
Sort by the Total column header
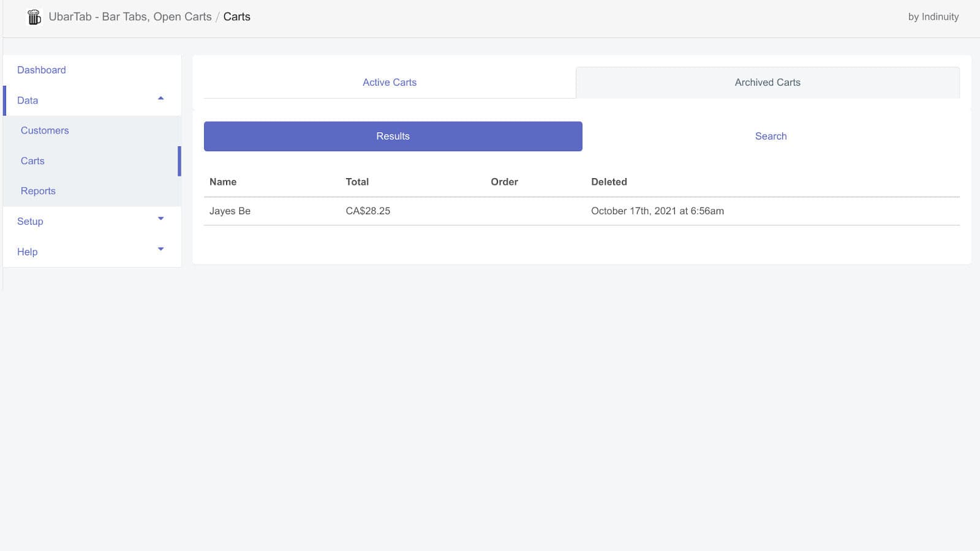pyautogui.click(x=358, y=181)
